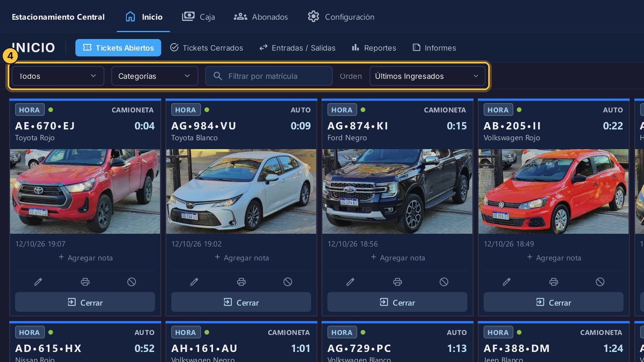Click the Filtrar por matrícula search field
Image resolution: width=644 pixels, height=362 pixels.
[x=269, y=76]
